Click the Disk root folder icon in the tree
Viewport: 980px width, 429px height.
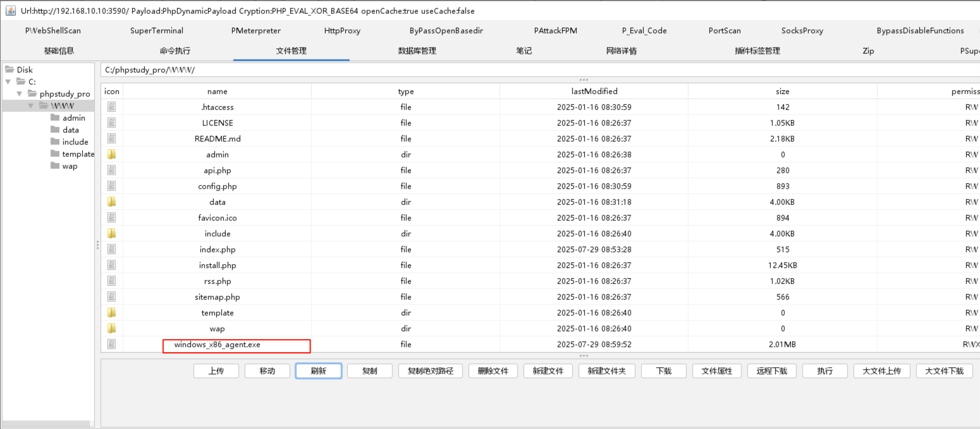tap(9, 69)
